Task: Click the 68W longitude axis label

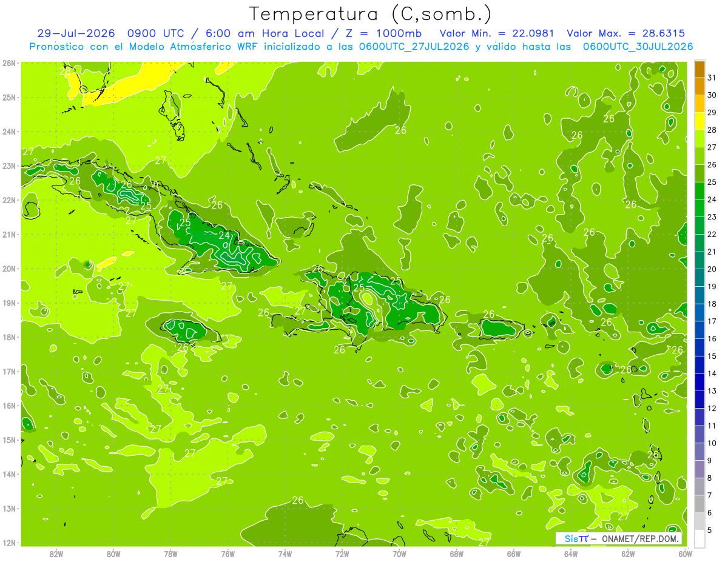Action: 456,554
